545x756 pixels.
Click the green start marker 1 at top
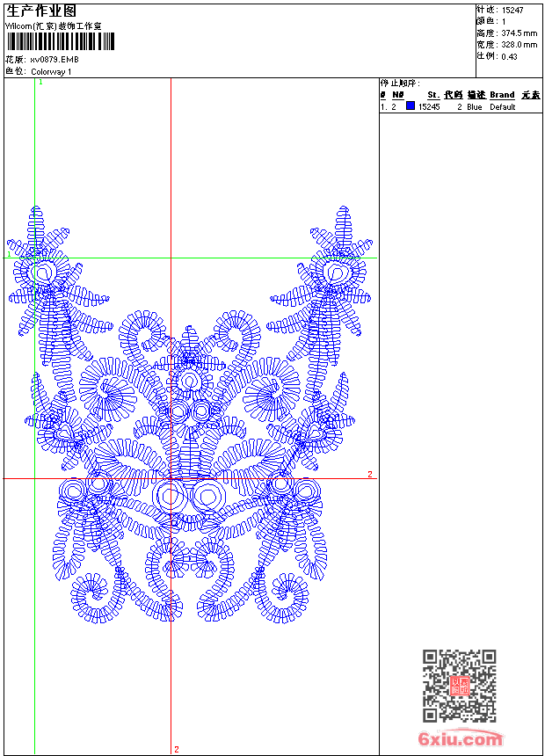pos(40,82)
